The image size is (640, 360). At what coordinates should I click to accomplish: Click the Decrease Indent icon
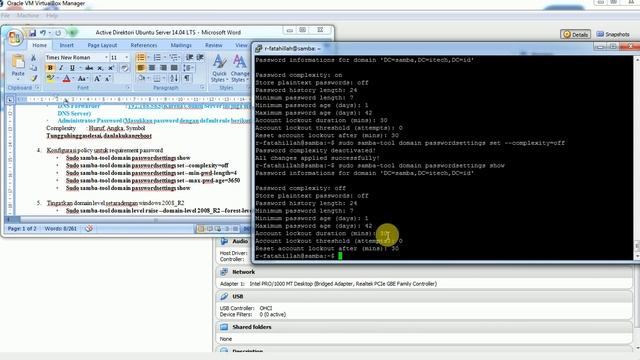189,58
